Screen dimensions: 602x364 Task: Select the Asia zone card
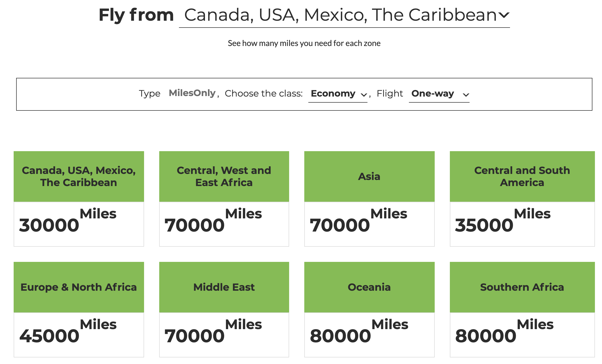pos(369,176)
